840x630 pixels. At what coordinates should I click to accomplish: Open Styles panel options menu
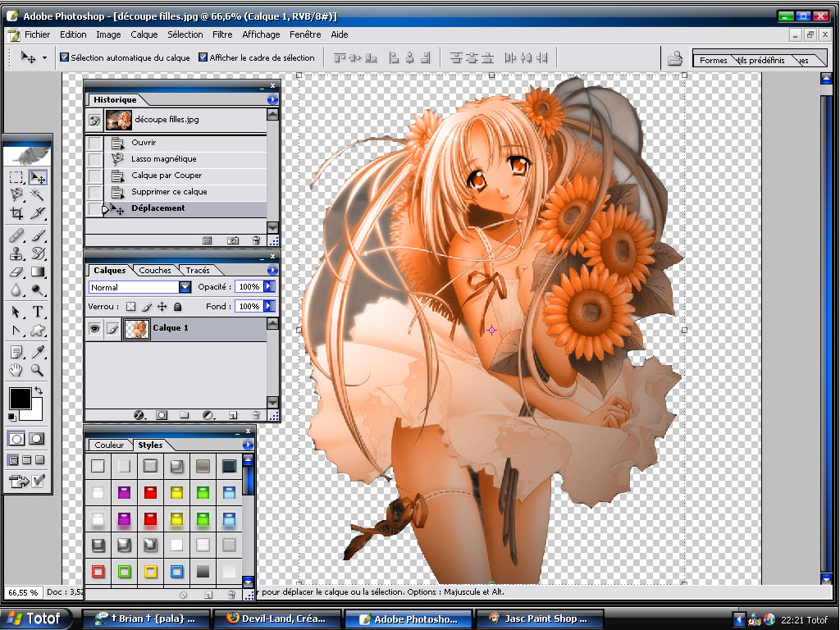pos(248,445)
